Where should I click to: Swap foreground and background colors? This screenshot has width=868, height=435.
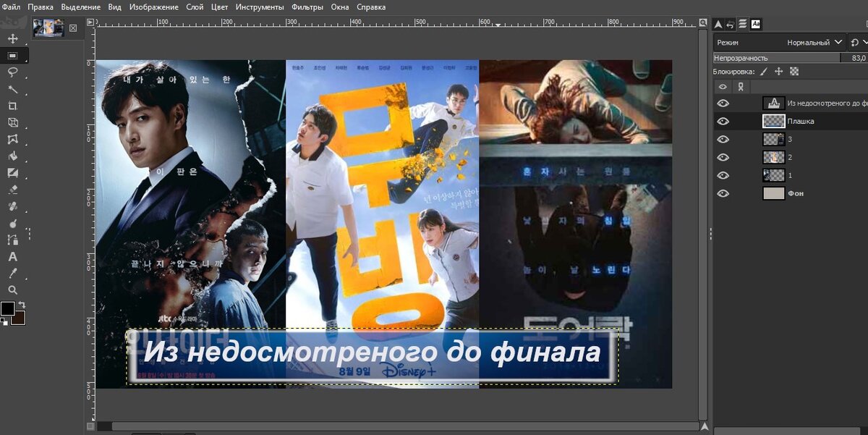(x=22, y=304)
